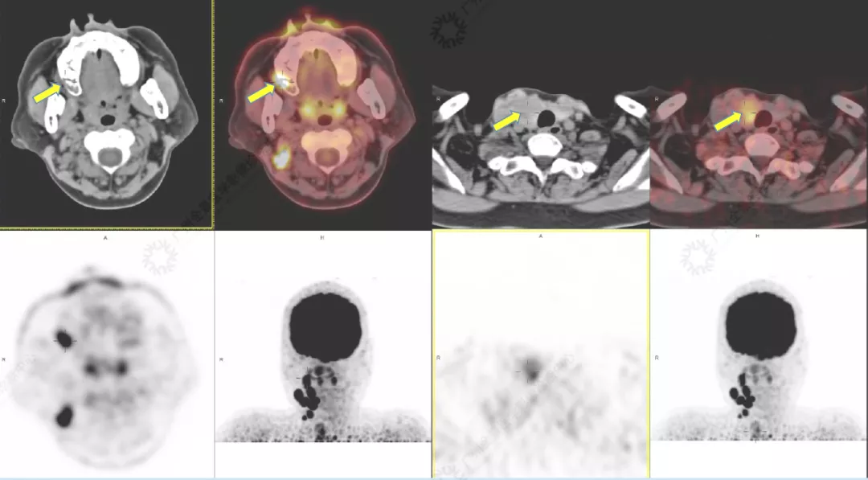Click the 'A' label above axial head PET

pos(105,238)
